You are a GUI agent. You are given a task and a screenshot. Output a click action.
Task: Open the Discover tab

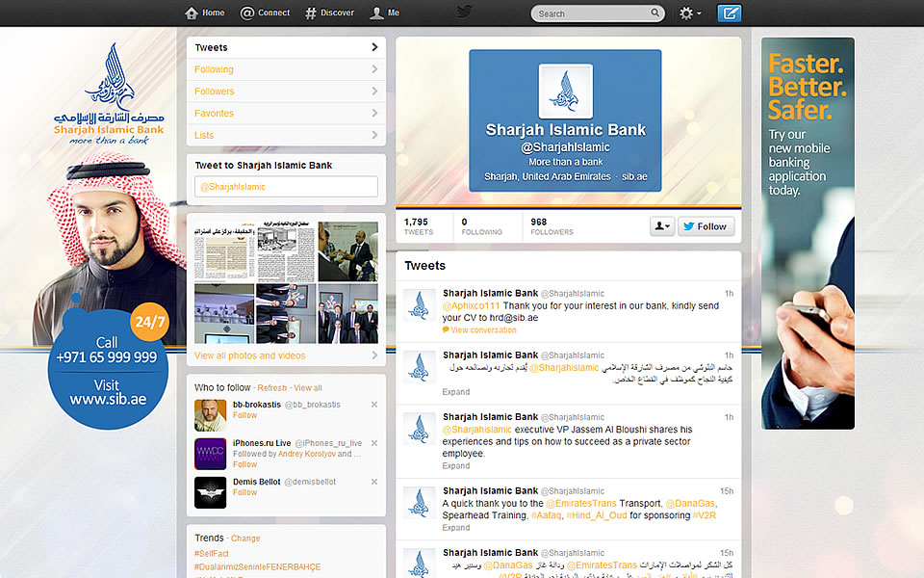[x=329, y=13]
